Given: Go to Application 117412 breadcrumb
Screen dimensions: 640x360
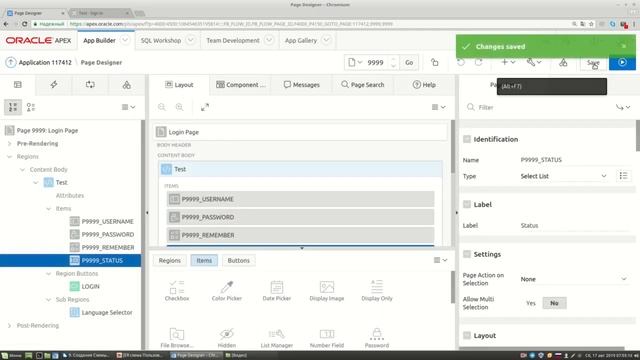Looking at the screenshot, I should pyautogui.click(x=45, y=62).
